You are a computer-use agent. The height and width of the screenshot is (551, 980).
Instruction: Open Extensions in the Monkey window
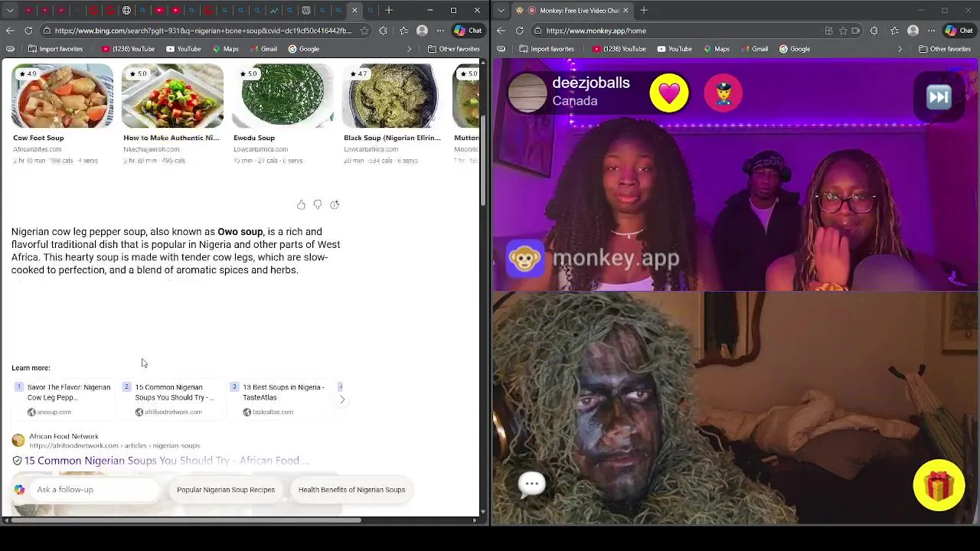pos(874,31)
